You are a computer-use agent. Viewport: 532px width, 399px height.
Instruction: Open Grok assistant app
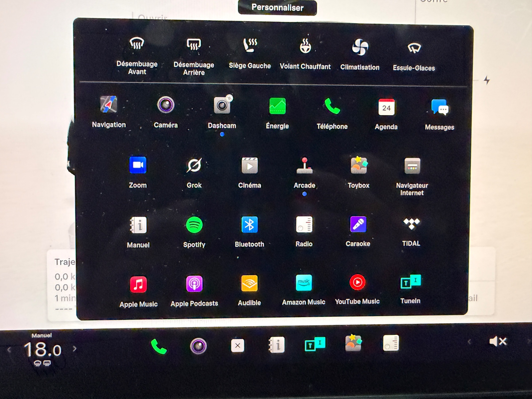(194, 165)
